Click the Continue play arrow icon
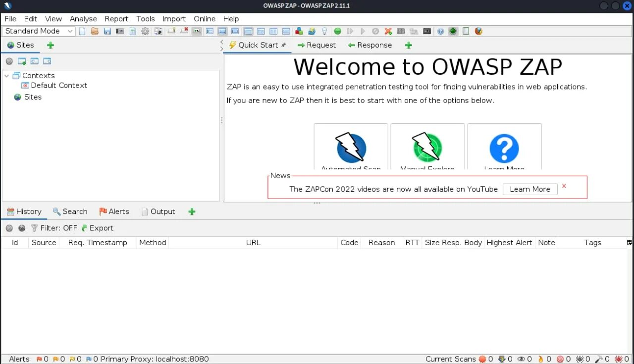The width and height of the screenshot is (634, 364). 362,31
